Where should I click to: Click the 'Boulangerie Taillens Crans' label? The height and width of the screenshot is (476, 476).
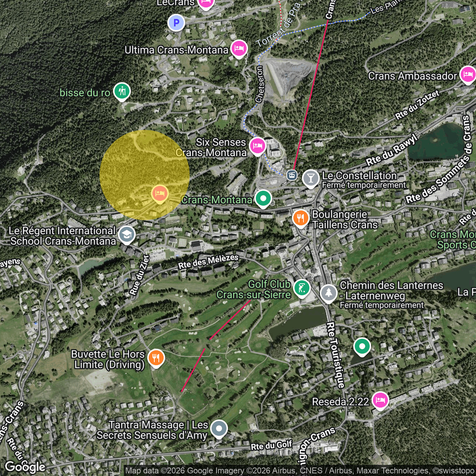click(345, 219)
